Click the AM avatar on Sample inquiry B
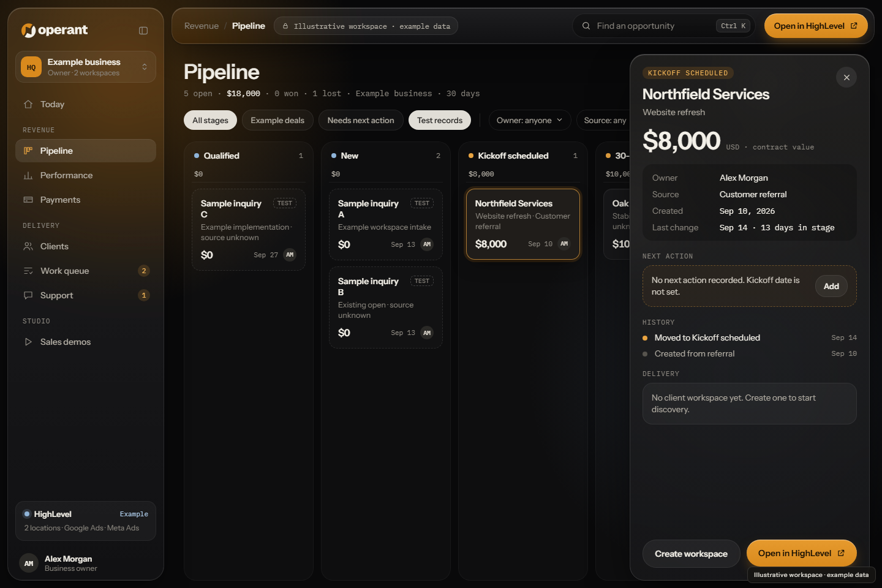Screen dimensions: 882x588 (x=427, y=333)
